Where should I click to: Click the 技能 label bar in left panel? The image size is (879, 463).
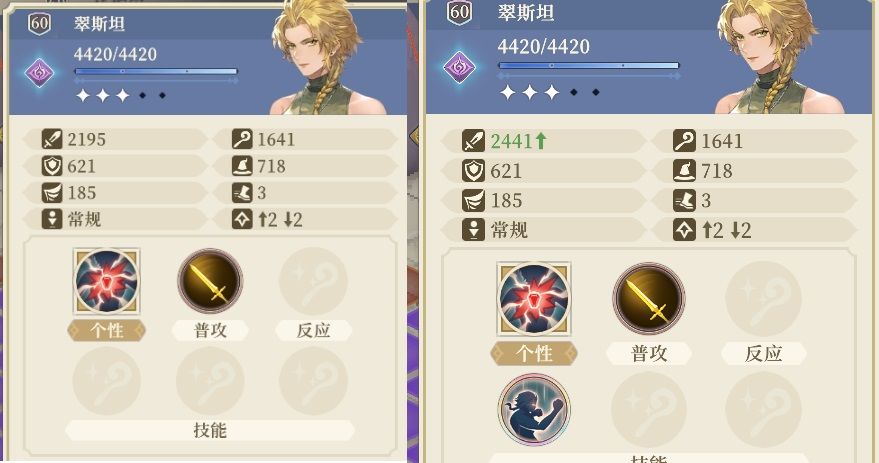click(210, 430)
